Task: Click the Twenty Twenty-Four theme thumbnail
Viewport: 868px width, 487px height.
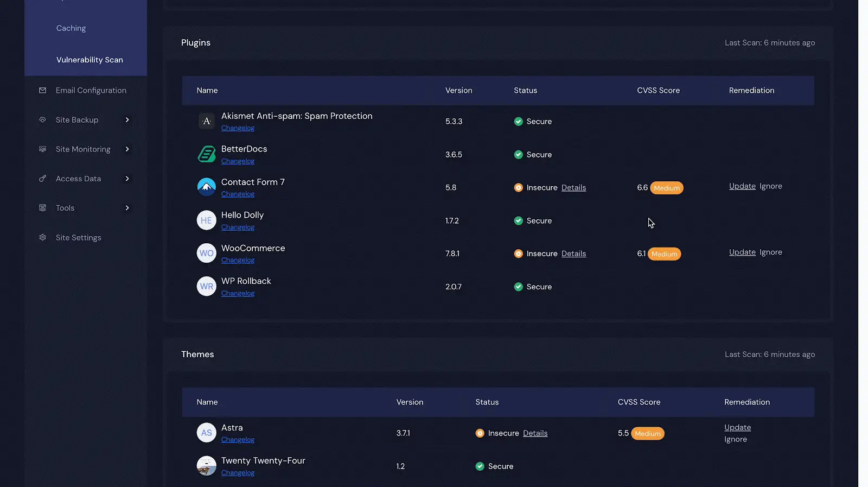Action: [x=206, y=466]
